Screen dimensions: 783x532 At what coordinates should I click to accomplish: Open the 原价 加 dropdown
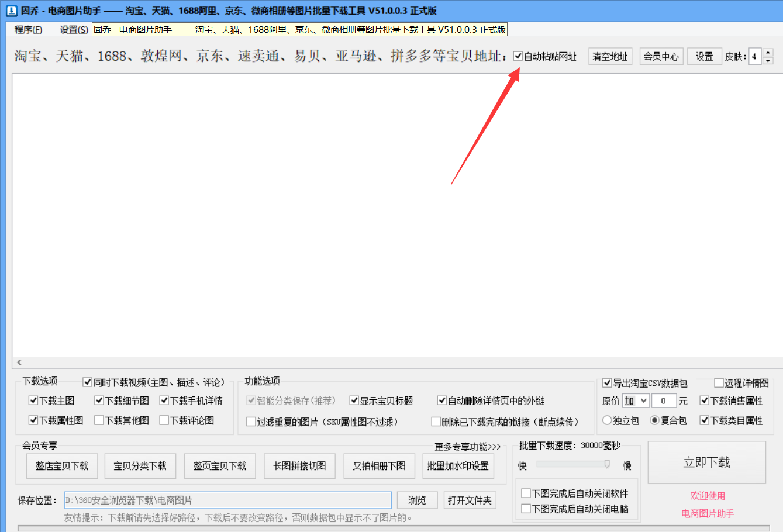click(636, 401)
